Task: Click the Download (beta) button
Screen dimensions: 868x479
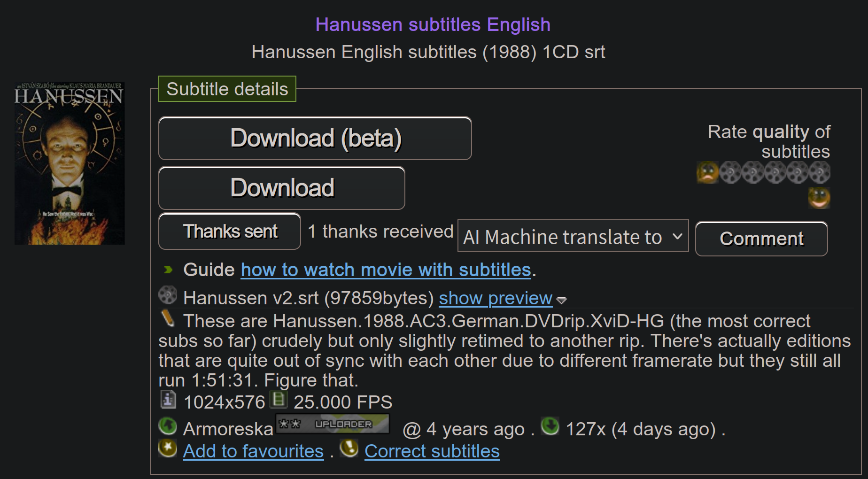Action: coord(315,139)
